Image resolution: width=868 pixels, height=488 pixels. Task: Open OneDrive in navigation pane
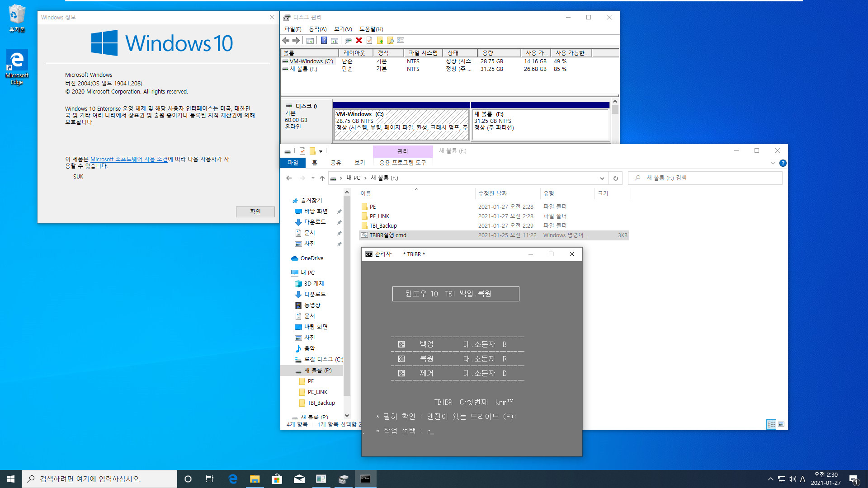click(311, 258)
